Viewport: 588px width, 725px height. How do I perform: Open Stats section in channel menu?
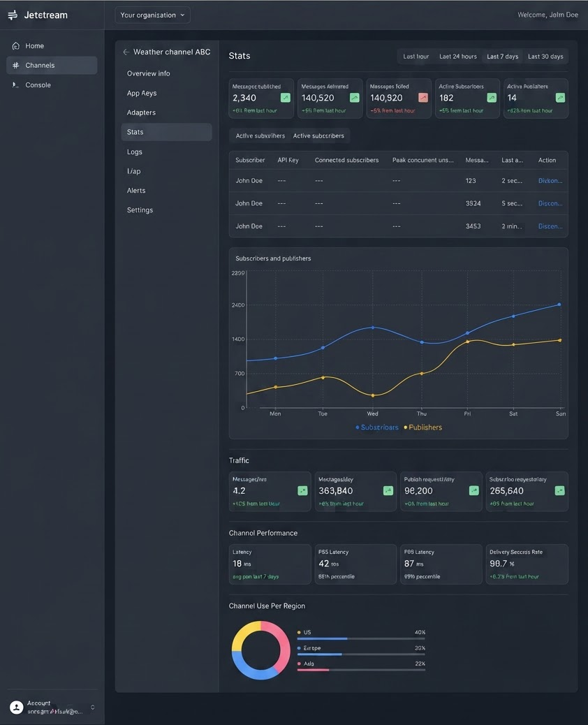tap(166, 132)
